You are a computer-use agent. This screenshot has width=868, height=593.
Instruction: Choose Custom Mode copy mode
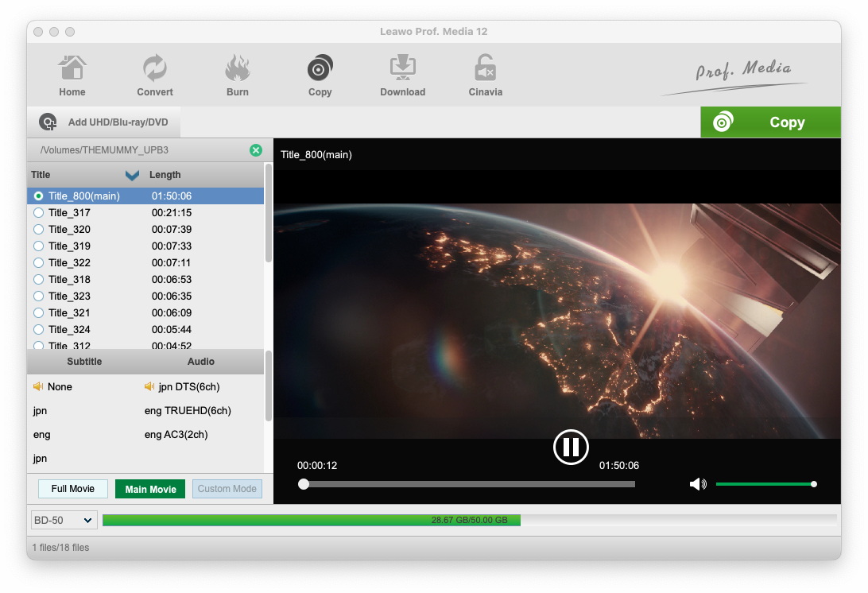227,489
